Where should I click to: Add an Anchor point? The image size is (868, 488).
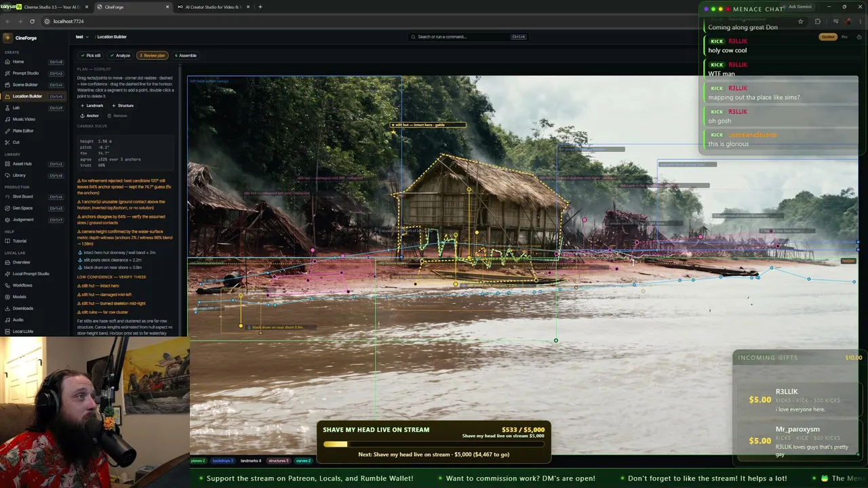pos(90,116)
